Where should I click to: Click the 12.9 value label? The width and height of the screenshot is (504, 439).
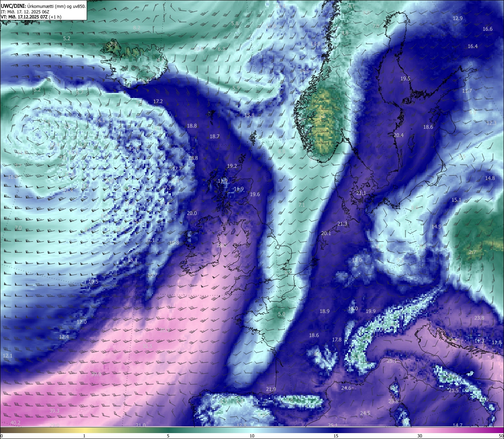coord(458,18)
